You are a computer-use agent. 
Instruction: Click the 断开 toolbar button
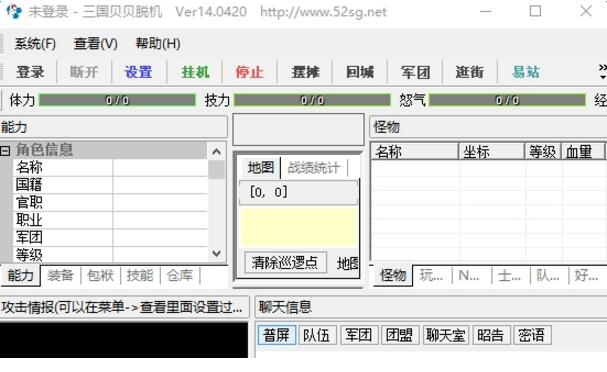click(x=84, y=72)
